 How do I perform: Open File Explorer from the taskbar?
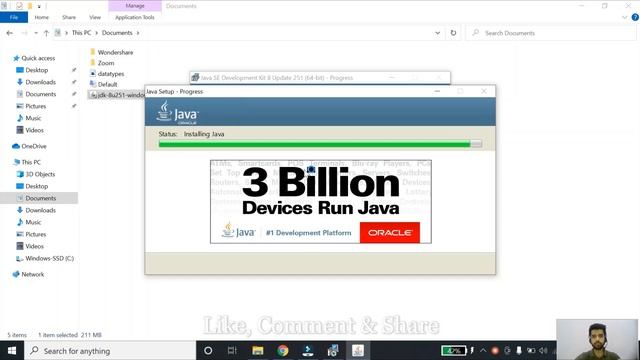tap(258, 351)
